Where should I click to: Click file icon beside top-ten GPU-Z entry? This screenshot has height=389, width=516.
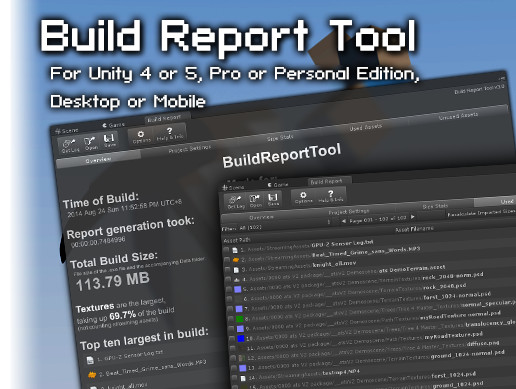90,360
